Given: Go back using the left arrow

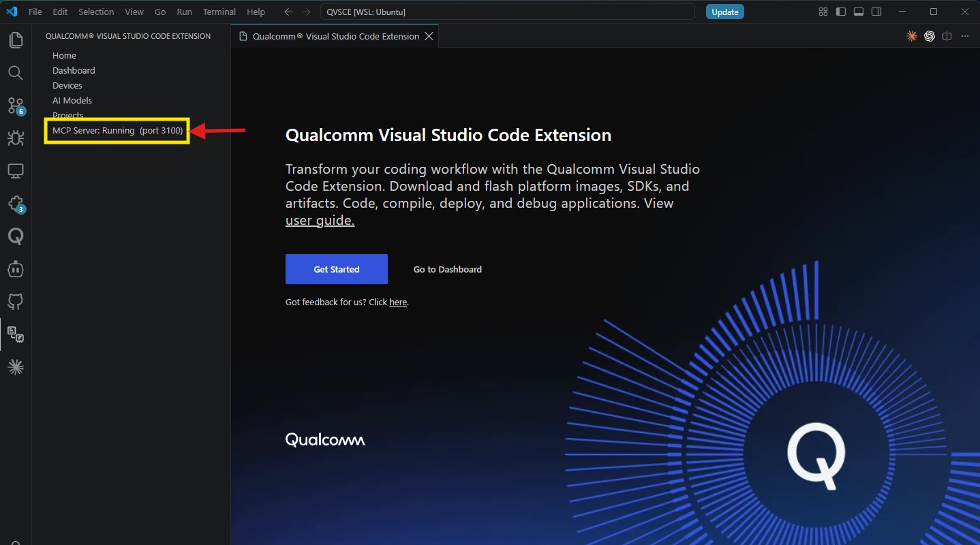Looking at the screenshot, I should click(288, 12).
